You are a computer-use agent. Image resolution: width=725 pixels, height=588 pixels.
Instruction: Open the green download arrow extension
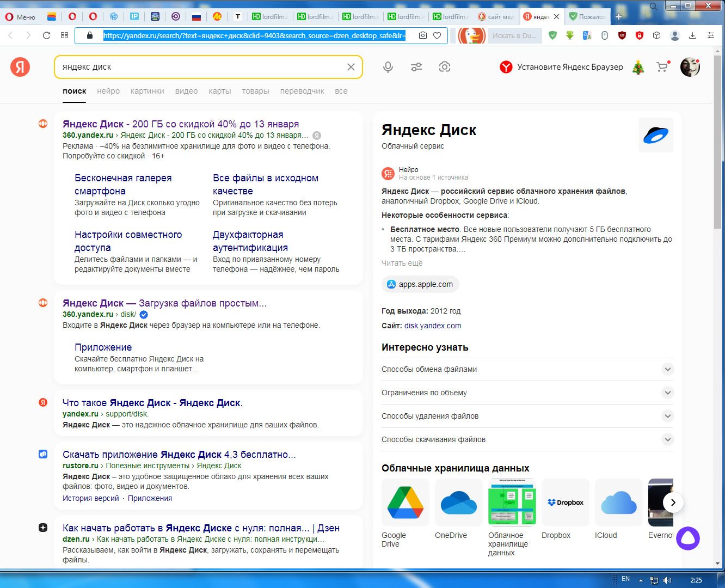pyautogui.click(x=570, y=35)
